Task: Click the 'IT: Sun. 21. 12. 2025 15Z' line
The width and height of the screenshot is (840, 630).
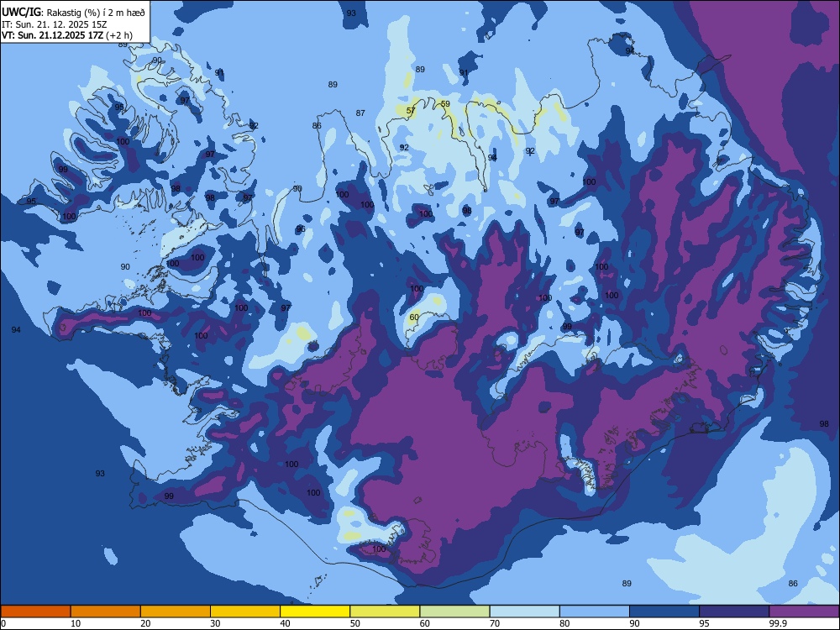Action: point(54,24)
